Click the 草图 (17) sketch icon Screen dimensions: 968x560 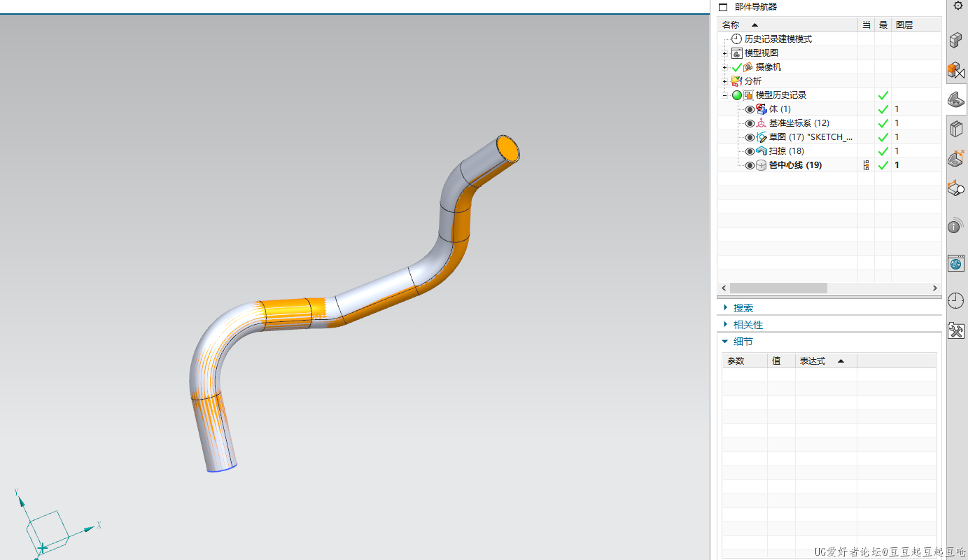coord(762,137)
